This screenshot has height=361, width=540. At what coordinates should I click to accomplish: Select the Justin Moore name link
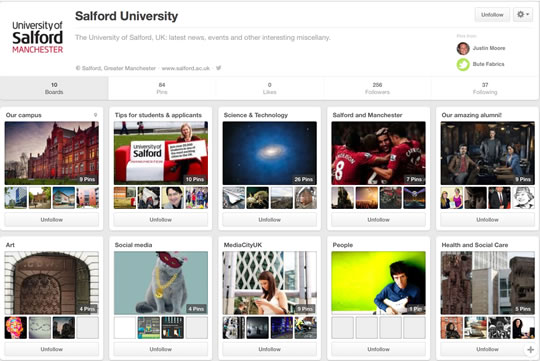(489, 48)
